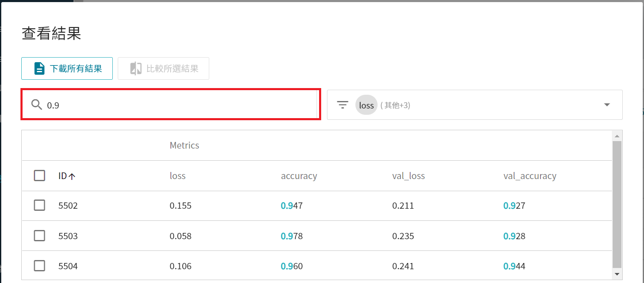Click the filter lines icon
The image size is (644, 283).
click(342, 105)
